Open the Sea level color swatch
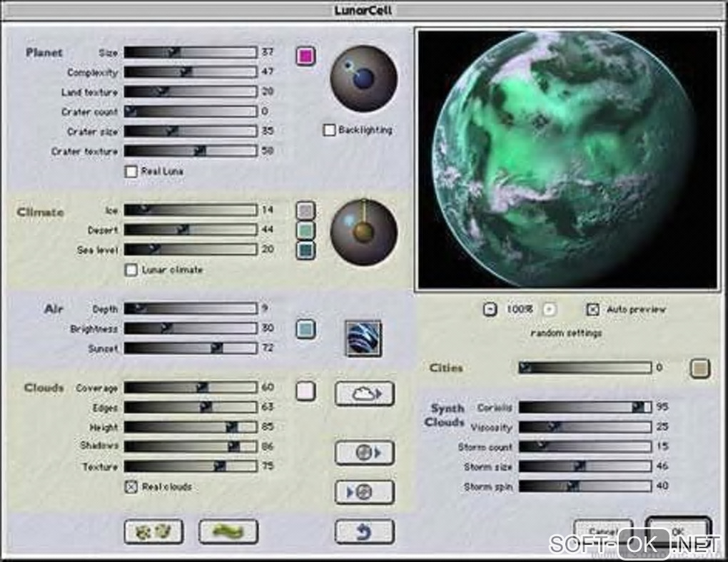Image resolution: width=728 pixels, height=562 pixels. 305,250
